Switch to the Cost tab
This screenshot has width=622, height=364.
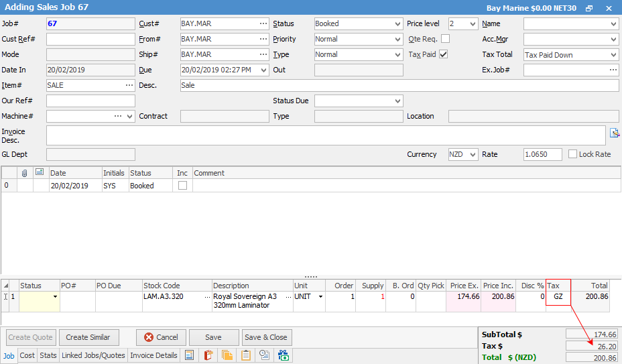click(27, 355)
